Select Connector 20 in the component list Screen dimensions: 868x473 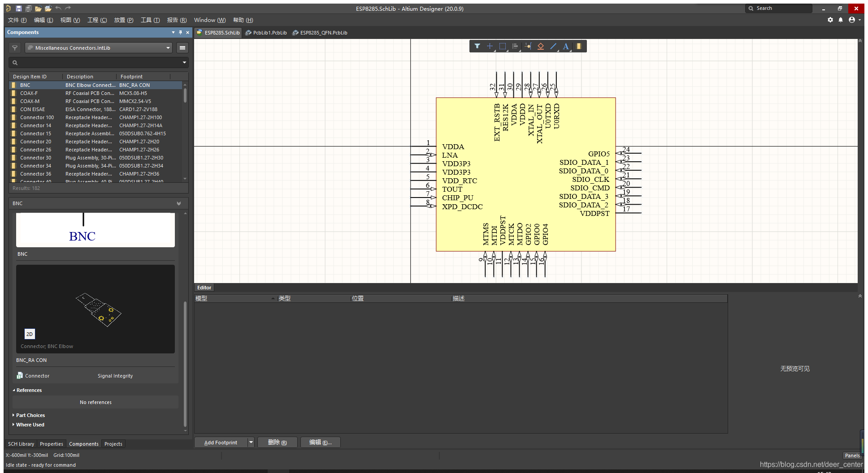(35, 142)
